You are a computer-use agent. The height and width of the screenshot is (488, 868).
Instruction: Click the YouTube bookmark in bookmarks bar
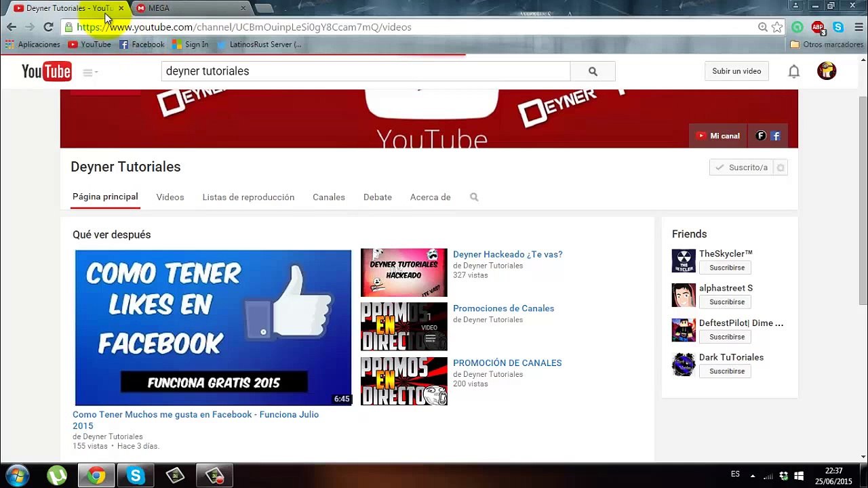tap(90, 45)
